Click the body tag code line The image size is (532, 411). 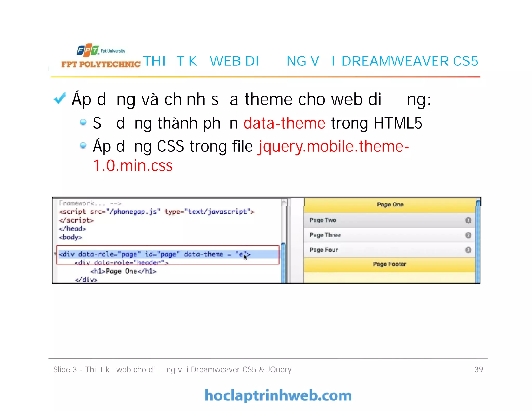point(70,237)
